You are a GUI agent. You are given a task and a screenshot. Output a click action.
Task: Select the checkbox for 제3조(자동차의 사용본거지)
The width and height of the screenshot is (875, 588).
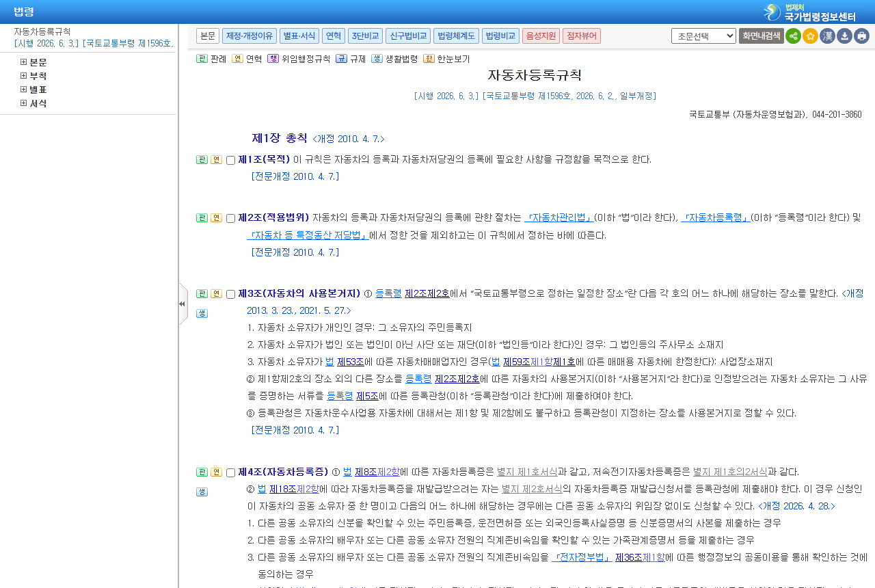point(230,294)
